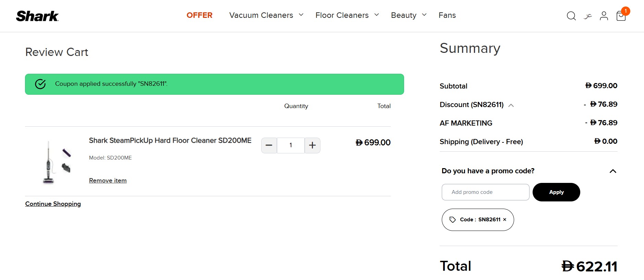Open the user account icon
This screenshot has width=644, height=280.
(604, 16)
